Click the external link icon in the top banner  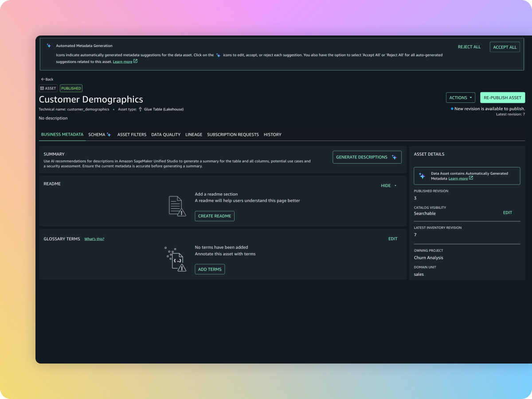[x=136, y=62]
